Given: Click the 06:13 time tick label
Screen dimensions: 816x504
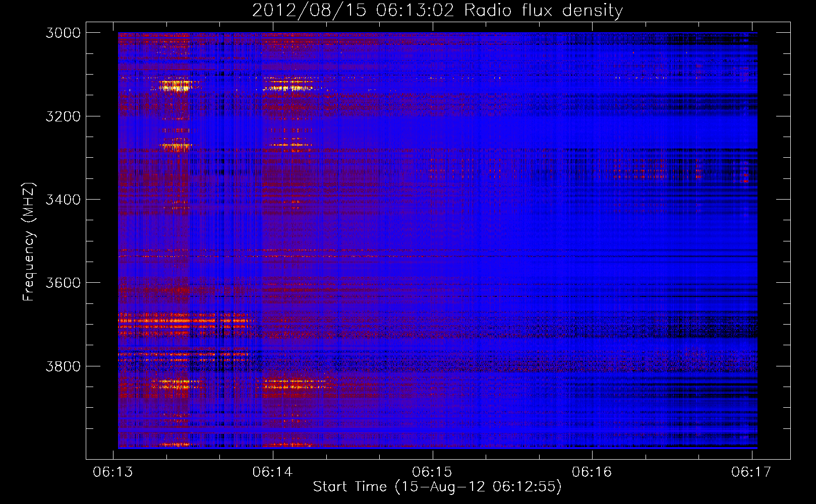Looking at the screenshot, I should [113, 472].
